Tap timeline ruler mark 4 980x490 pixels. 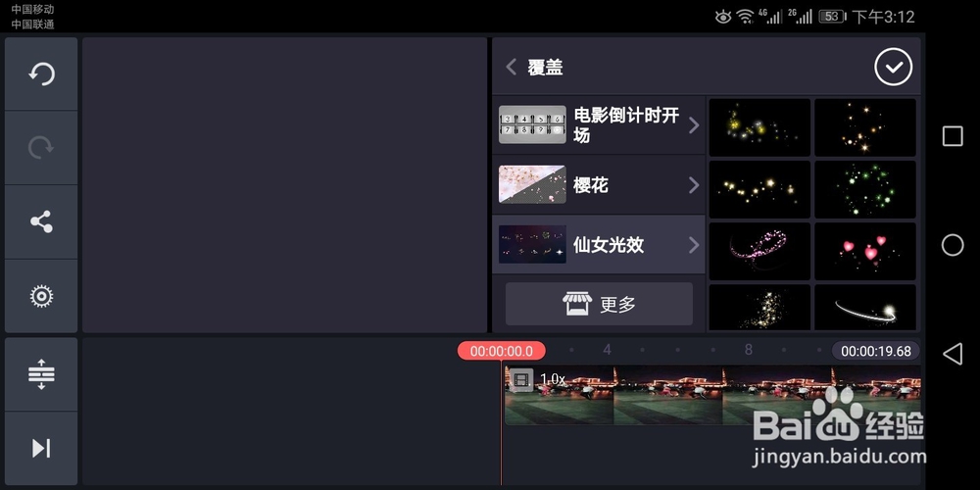(607, 350)
